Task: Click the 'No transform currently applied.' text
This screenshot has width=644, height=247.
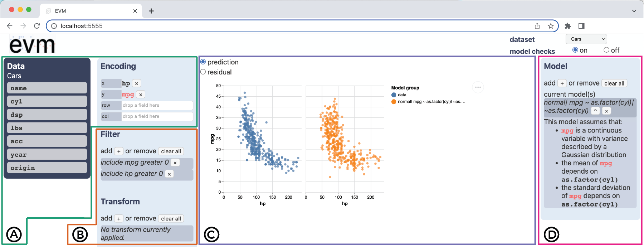Action: coord(135,233)
